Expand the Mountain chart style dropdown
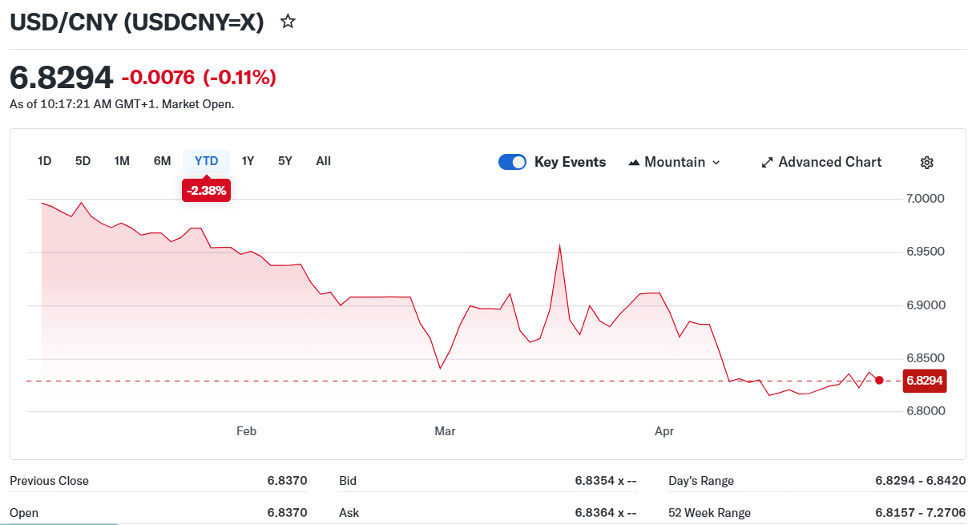Image resolution: width=980 pixels, height=525 pixels. point(716,163)
